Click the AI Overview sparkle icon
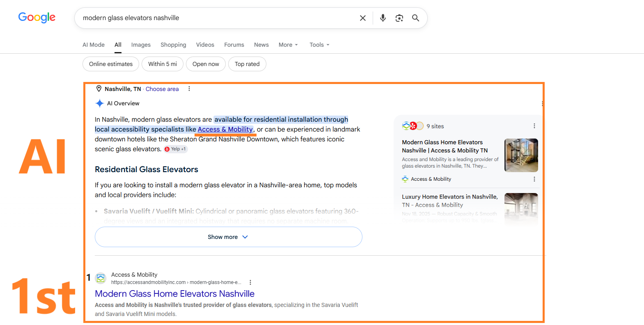Image resolution: width=644 pixels, height=325 pixels. pyautogui.click(x=99, y=103)
